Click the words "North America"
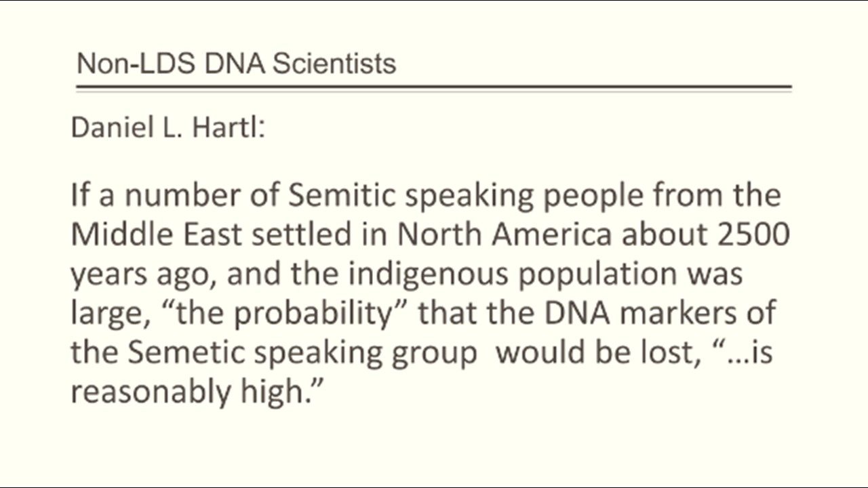The image size is (868, 488). 505,235
